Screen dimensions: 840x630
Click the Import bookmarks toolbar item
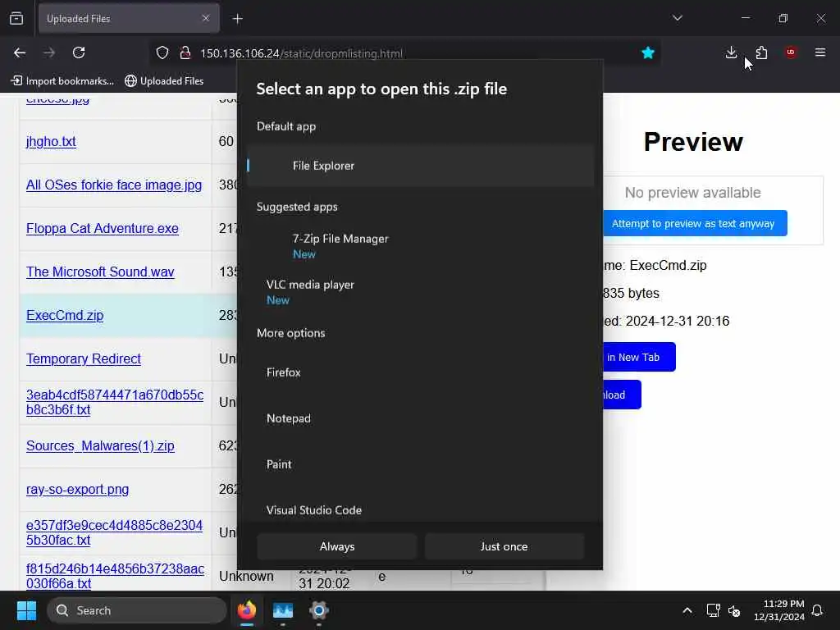(x=62, y=81)
